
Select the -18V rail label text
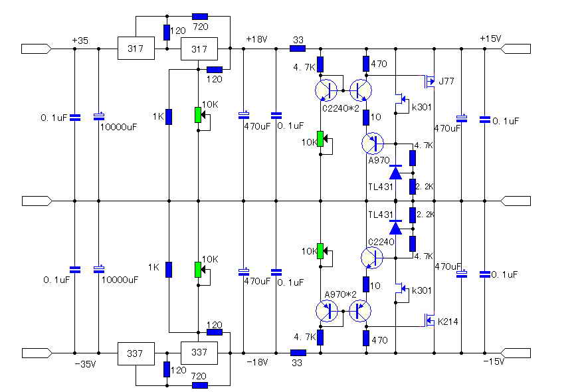coord(257,362)
